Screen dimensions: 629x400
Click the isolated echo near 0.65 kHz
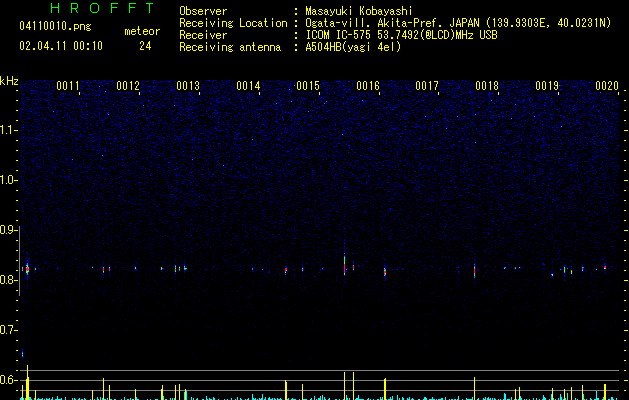pyautogui.click(x=22, y=353)
